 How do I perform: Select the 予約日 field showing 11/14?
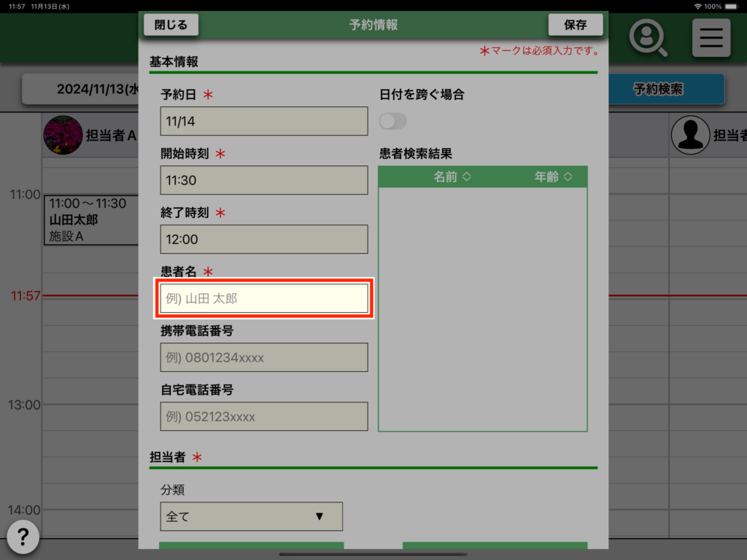click(x=264, y=121)
